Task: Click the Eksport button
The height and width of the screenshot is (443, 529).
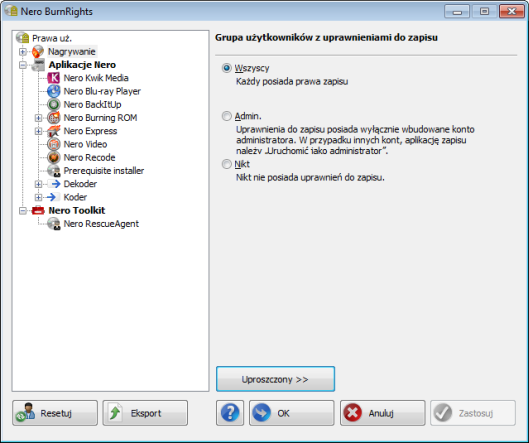Action: point(145,413)
